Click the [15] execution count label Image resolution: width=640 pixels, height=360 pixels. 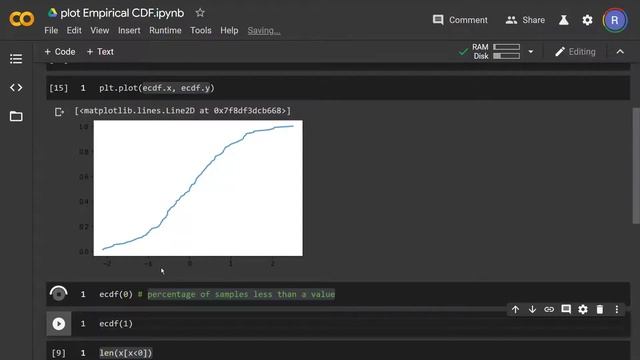(58, 88)
